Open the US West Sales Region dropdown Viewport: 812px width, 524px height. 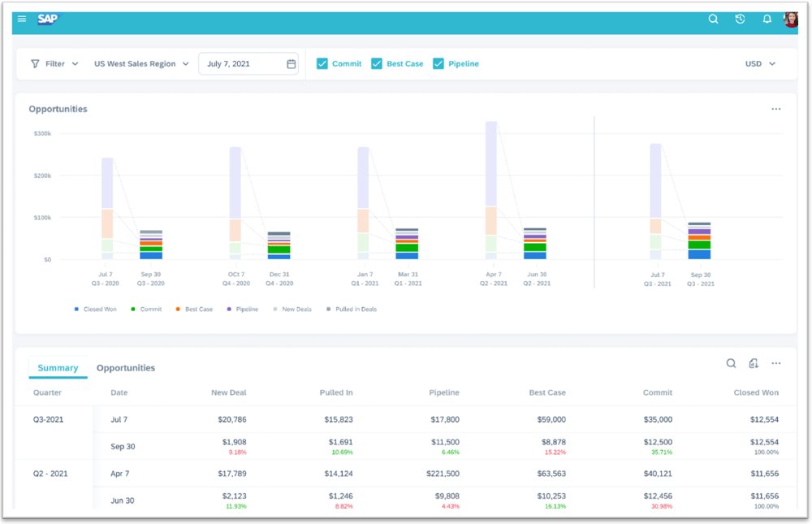(x=141, y=63)
